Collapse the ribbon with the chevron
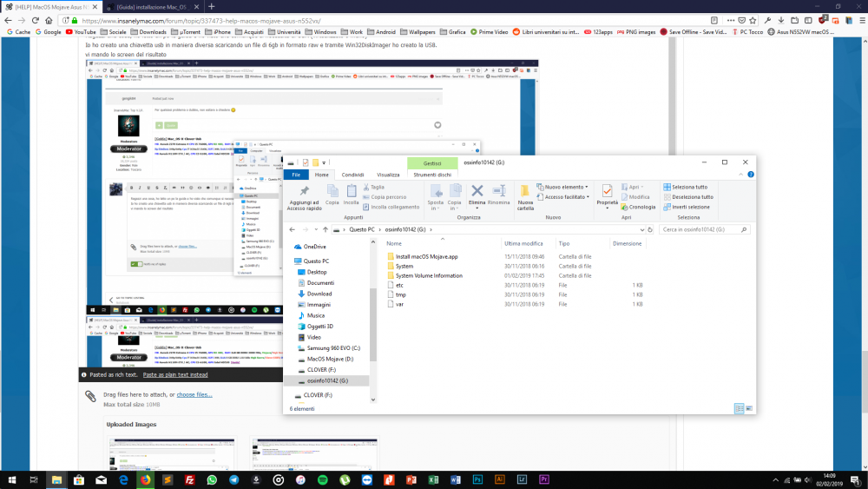Screen dimensions: 868x489 coord(740,175)
